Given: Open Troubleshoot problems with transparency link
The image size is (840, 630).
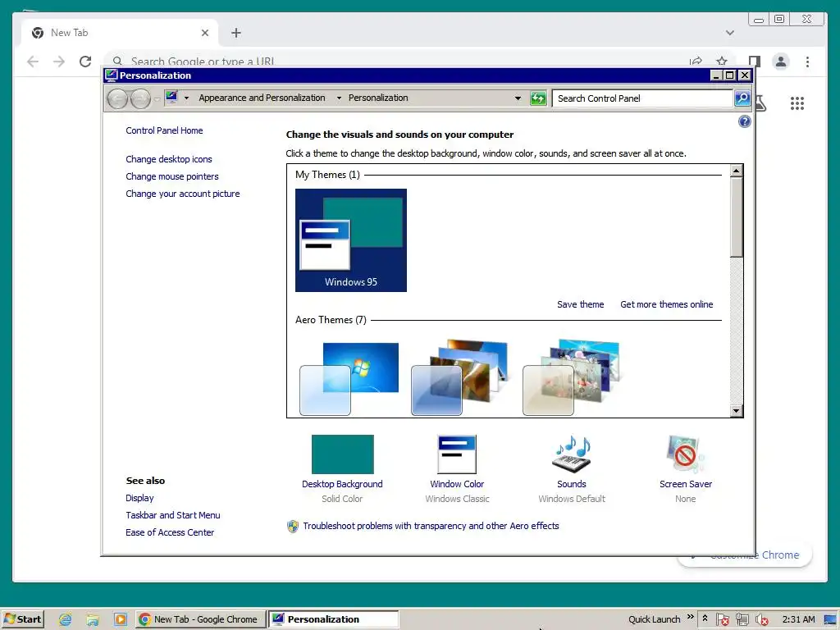Looking at the screenshot, I should tap(431, 526).
